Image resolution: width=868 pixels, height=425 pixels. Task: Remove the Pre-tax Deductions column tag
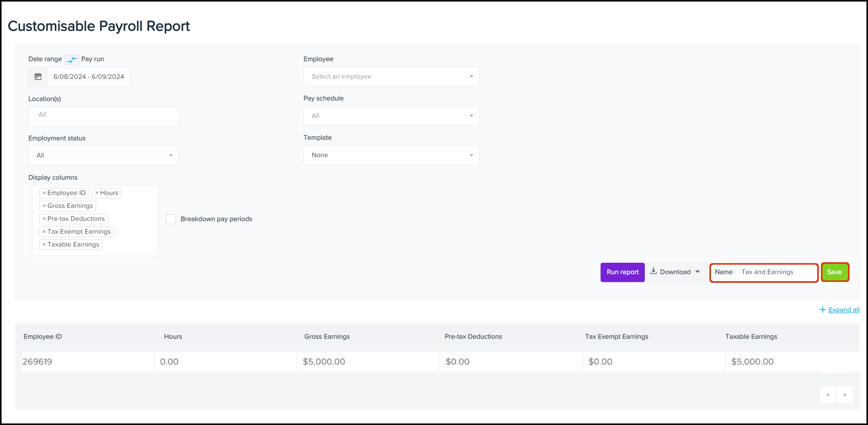[44, 219]
